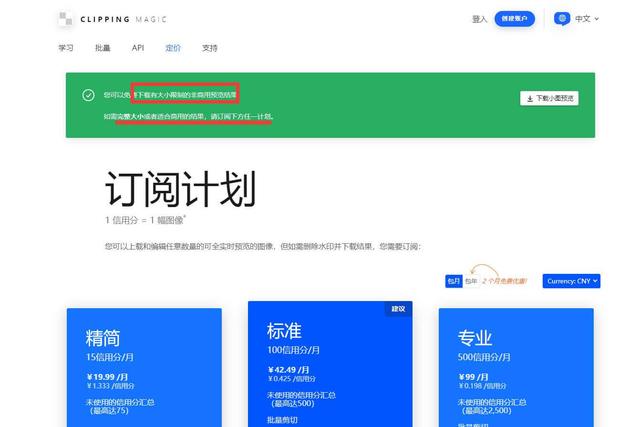Click the globe language icon
640x427 pixels.
(562, 18)
